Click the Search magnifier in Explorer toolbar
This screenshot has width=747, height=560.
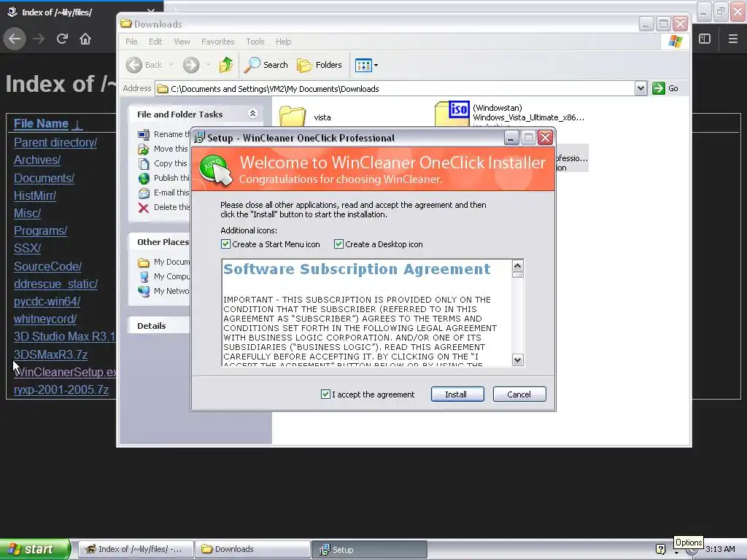pos(252,65)
